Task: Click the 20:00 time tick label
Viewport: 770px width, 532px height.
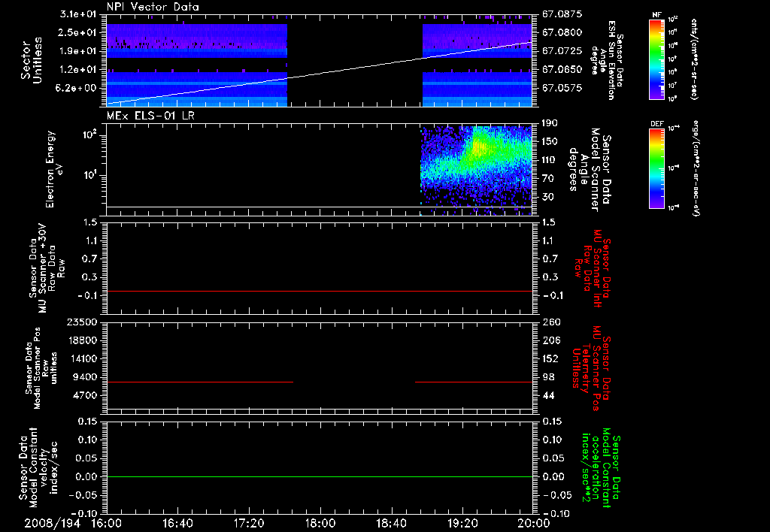Action: [x=534, y=524]
